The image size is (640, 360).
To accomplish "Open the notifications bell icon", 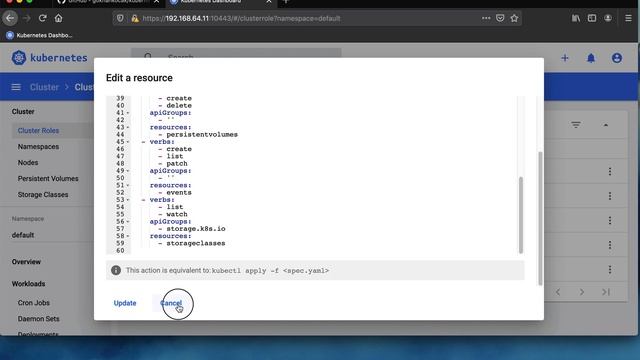I will [591, 58].
